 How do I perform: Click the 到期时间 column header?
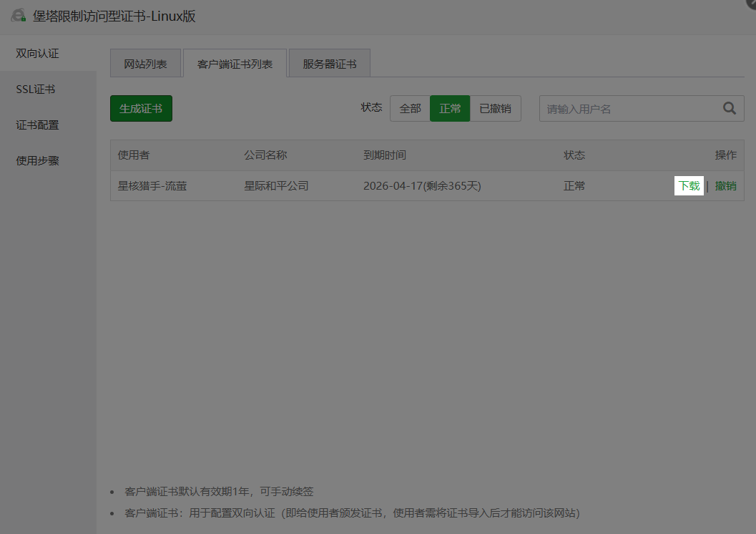pos(386,155)
